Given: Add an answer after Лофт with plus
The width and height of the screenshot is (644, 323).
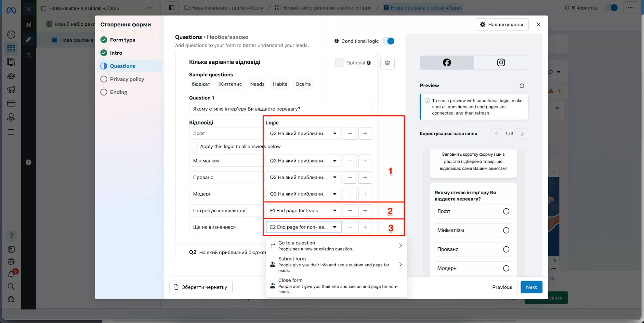Looking at the screenshot, I should [x=365, y=134].
